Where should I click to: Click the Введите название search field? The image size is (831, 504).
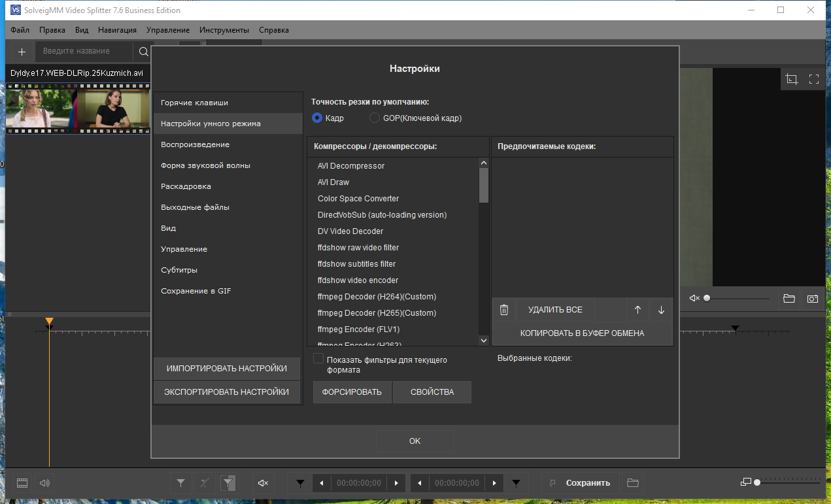pos(85,51)
